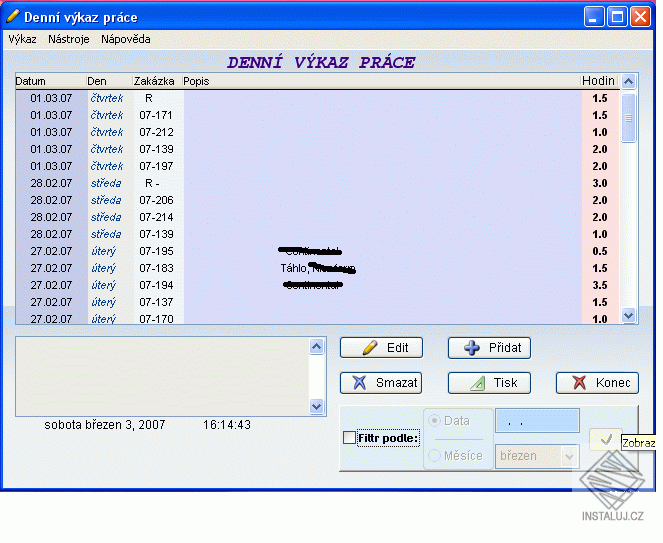The height and width of the screenshot is (543, 663).
Task: Select the row with zakázka 07-170
Action: point(318,318)
